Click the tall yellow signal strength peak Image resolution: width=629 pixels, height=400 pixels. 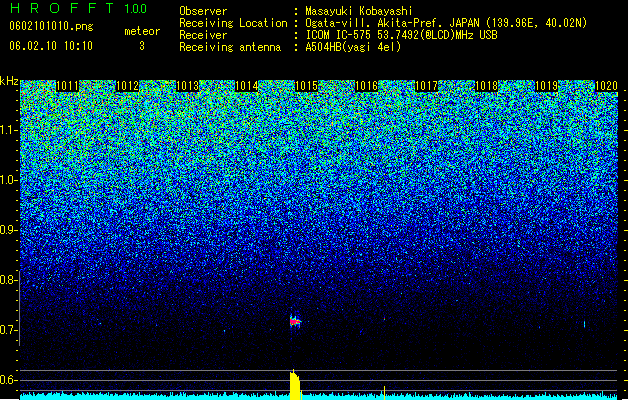click(294, 385)
